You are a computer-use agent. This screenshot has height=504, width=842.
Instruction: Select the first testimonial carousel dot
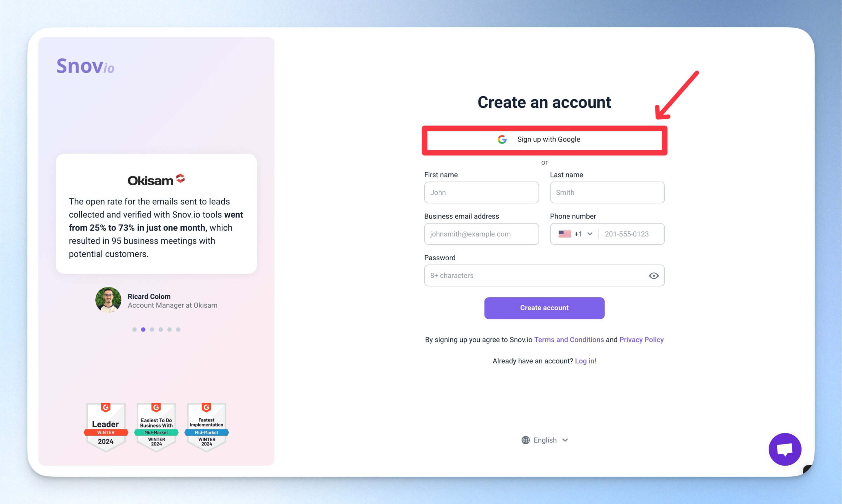[x=134, y=330]
